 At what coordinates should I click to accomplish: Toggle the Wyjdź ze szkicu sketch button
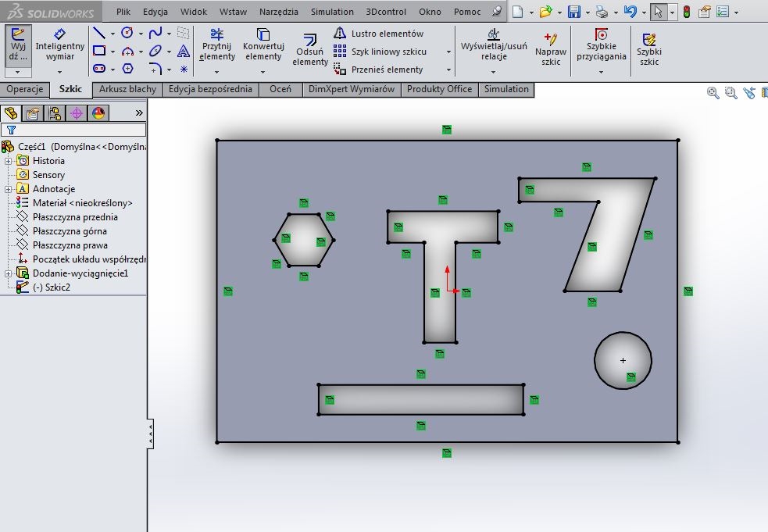(x=18, y=45)
